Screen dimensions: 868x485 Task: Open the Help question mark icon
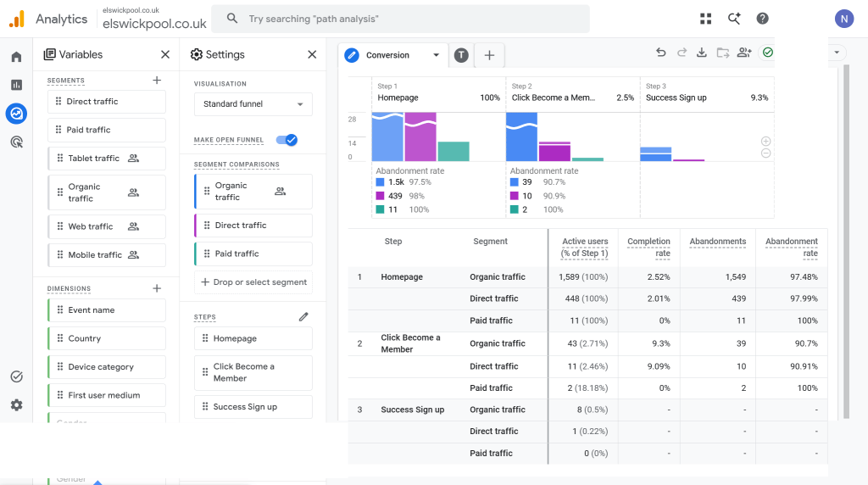click(762, 19)
